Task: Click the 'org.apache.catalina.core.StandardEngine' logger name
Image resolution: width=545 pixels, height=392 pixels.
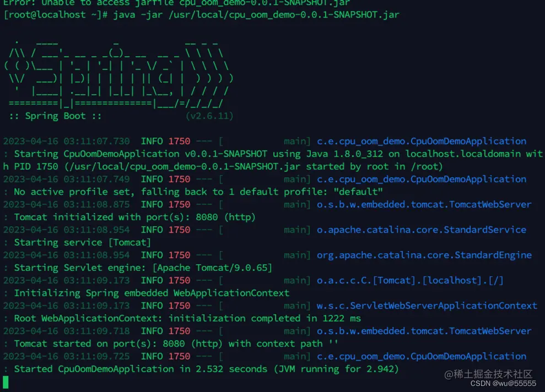Action: tap(424, 255)
